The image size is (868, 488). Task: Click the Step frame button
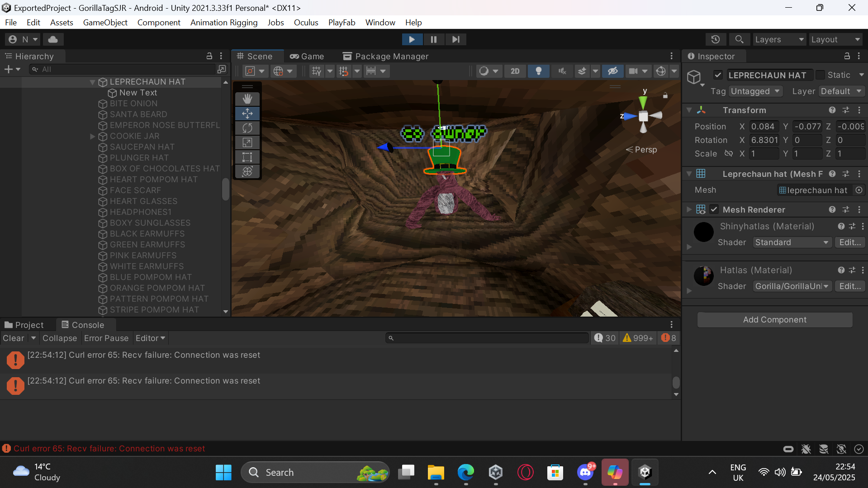coord(455,39)
